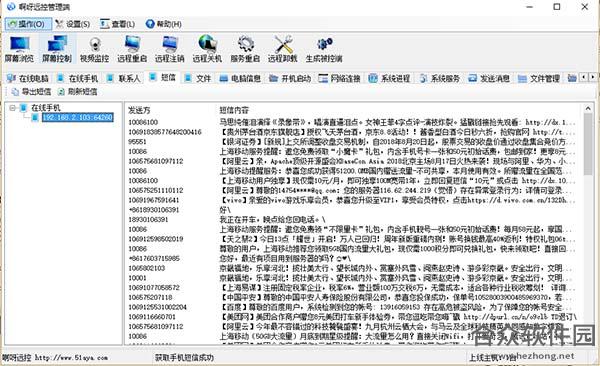Switch to the 在线手机 tab
This screenshot has width=600, height=366.
[x=77, y=78]
